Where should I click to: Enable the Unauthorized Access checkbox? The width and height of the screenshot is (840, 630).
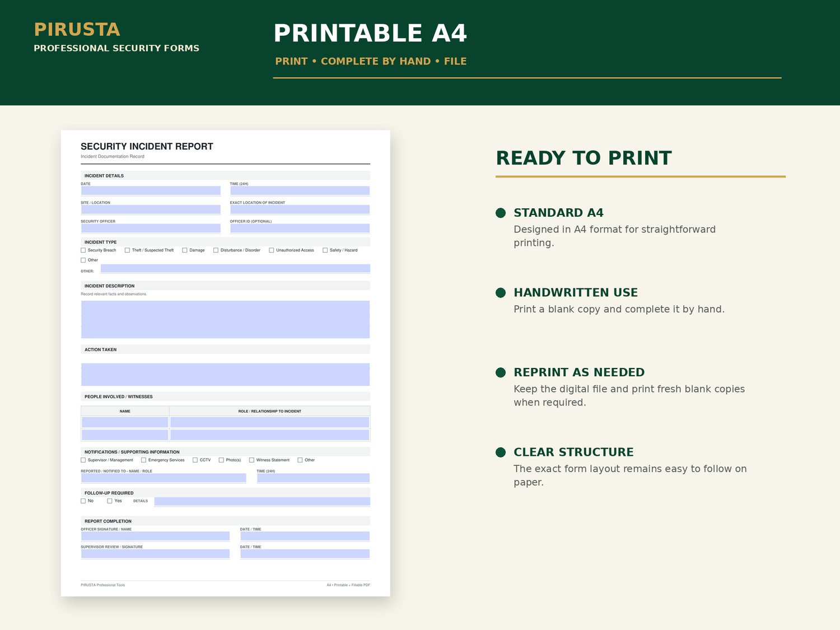tap(272, 250)
